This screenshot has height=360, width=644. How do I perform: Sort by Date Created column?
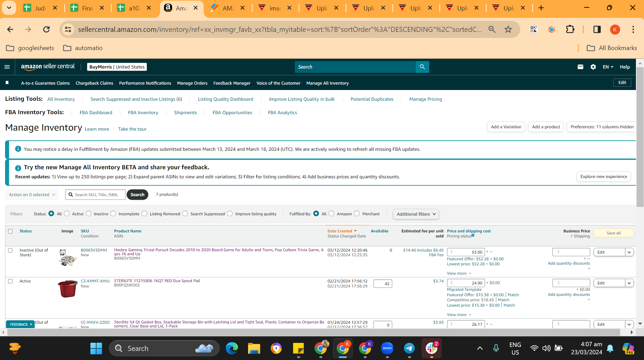[x=342, y=231]
